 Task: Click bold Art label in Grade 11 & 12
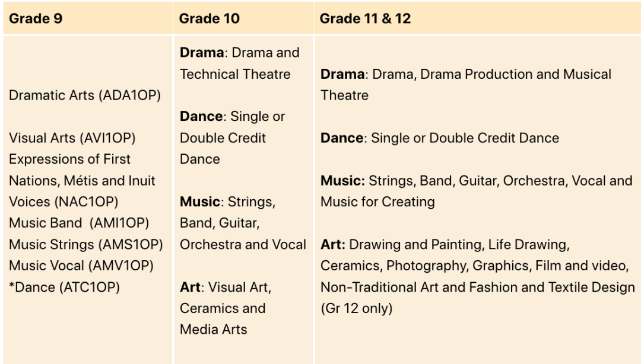click(333, 244)
